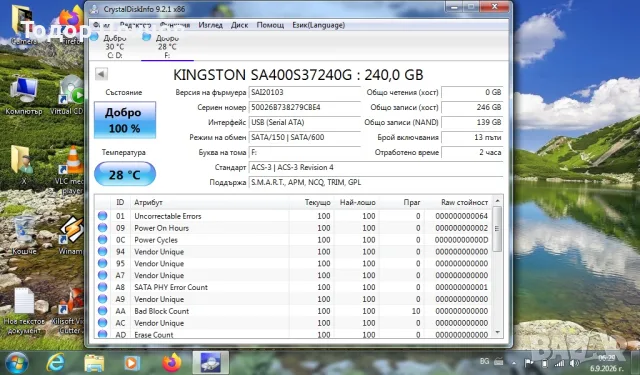Click the standard field ACS-3 | ACS-3 Revision 4
Image resolution: width=640 pixels, height=375 pixels.
[376, 167]
